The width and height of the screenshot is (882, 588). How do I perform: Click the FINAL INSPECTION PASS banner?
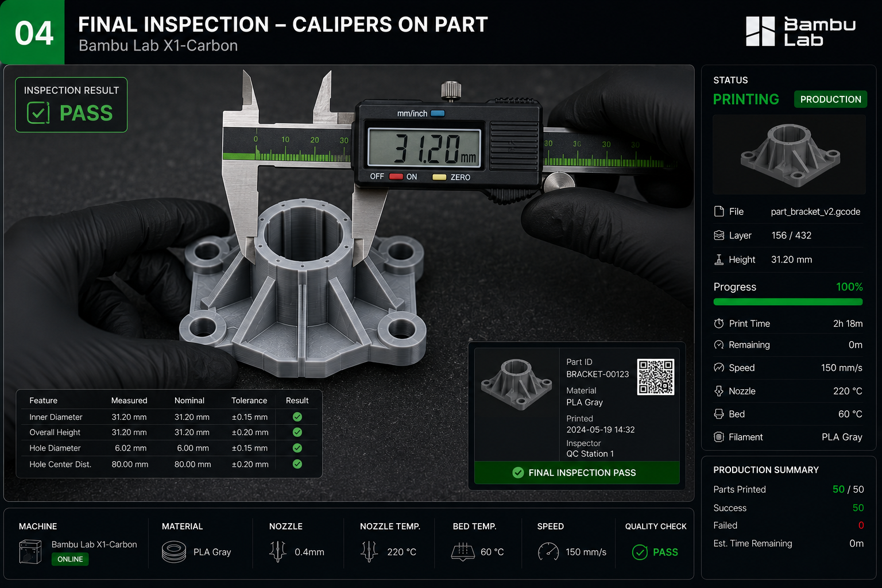click(577, 473)
